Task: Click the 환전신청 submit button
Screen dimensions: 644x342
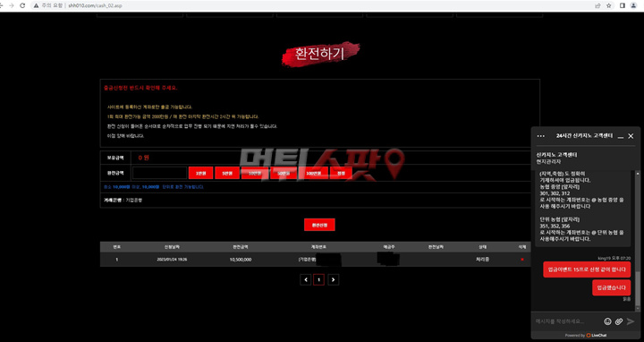Action: click(x=319, y=225)
